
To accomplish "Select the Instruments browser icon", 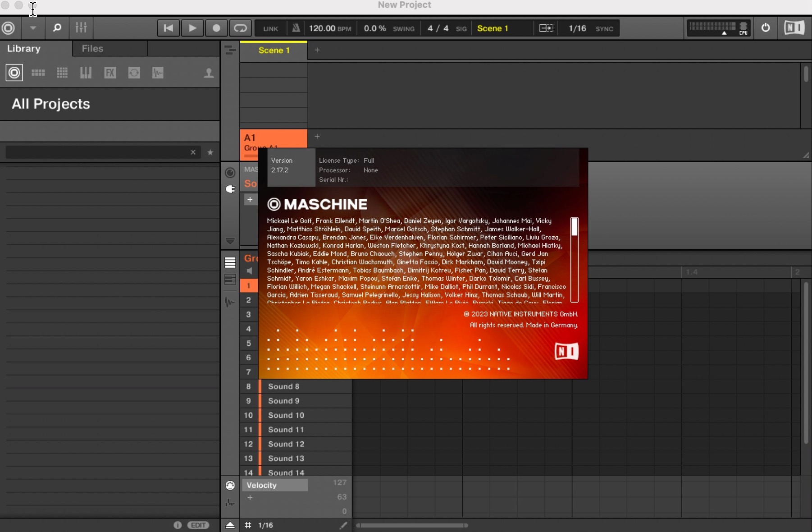I will 86,73.
